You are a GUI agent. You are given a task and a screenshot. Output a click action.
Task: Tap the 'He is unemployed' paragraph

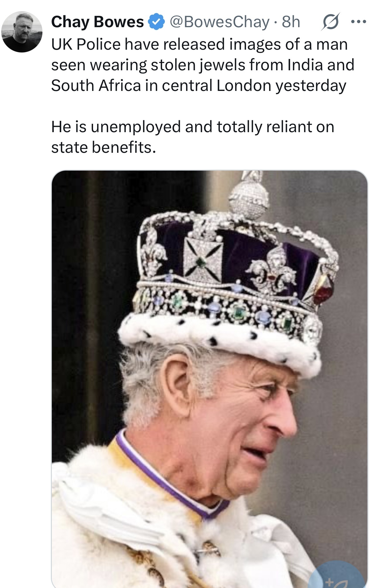click(193, 137)
